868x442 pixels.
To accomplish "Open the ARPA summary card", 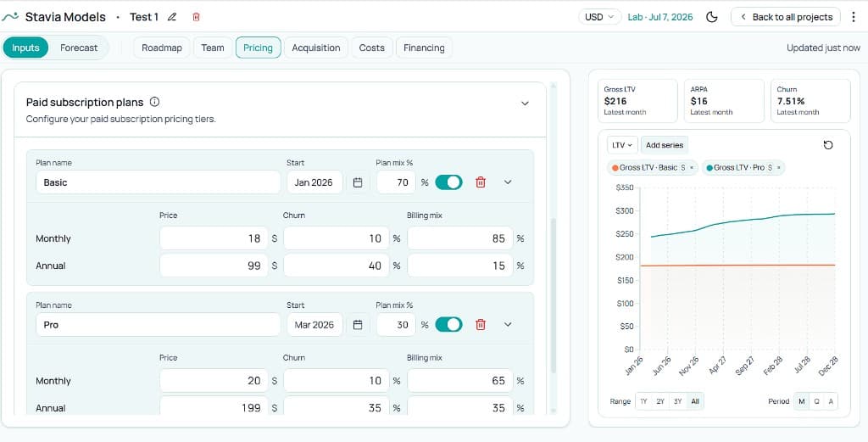I will (x=724, y=101).
